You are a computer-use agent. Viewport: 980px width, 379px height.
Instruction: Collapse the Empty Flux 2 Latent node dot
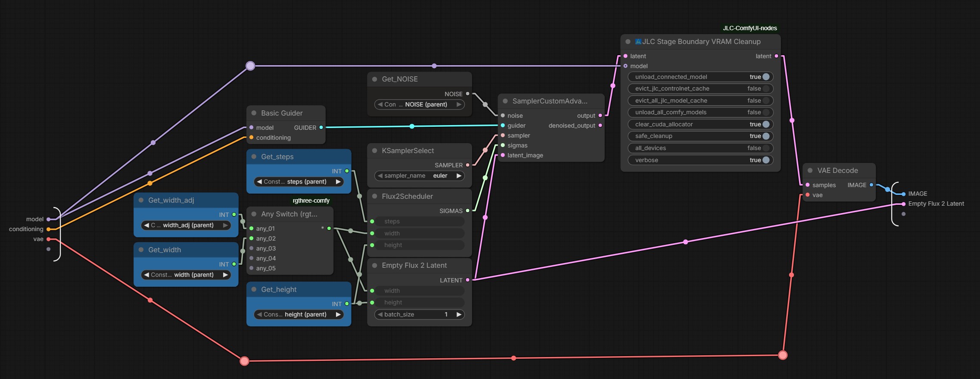[374, 265]
